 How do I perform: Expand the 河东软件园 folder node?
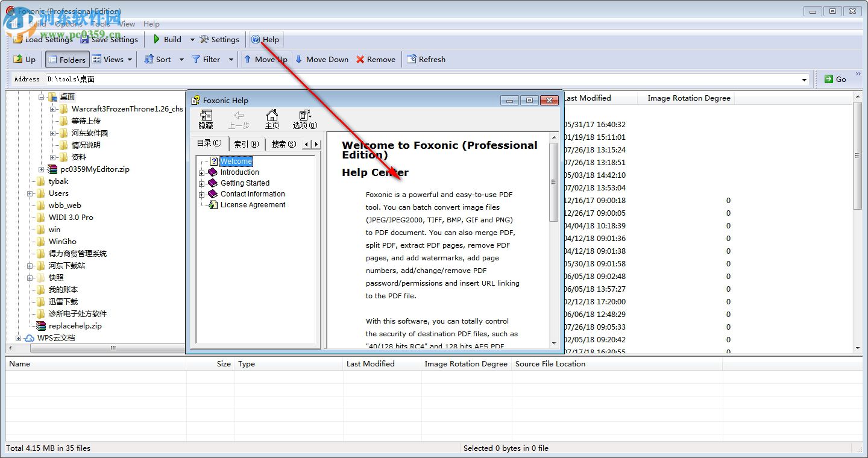pyautogui.click(x=53, y=133)
